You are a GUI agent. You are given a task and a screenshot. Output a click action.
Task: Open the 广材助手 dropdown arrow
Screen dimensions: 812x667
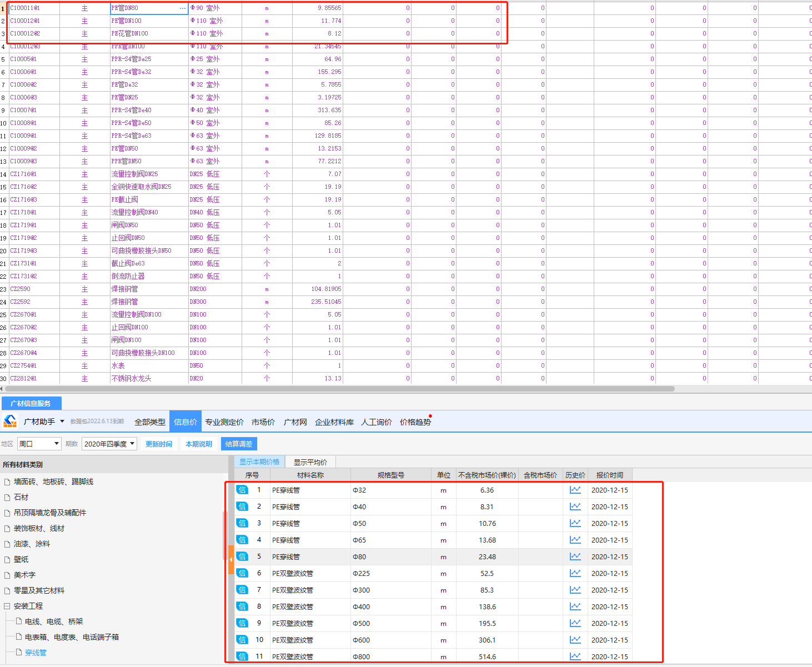tap(62, 422)
